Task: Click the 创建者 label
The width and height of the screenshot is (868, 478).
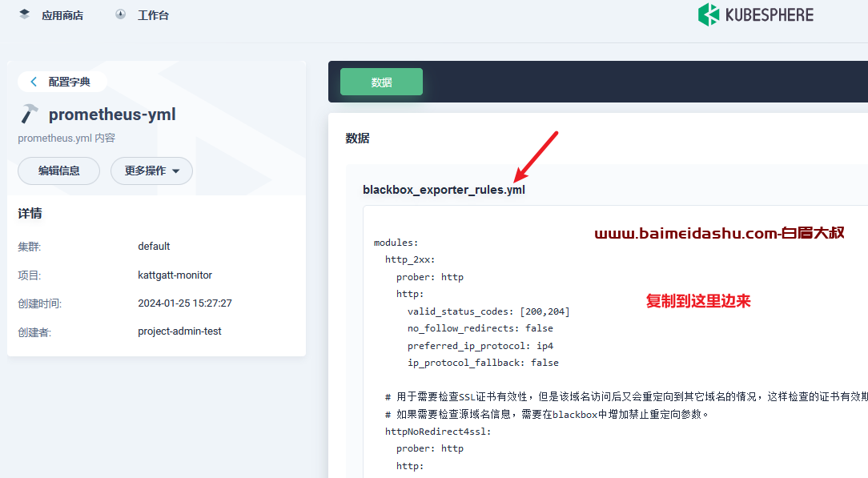Action: click(34, 332)
